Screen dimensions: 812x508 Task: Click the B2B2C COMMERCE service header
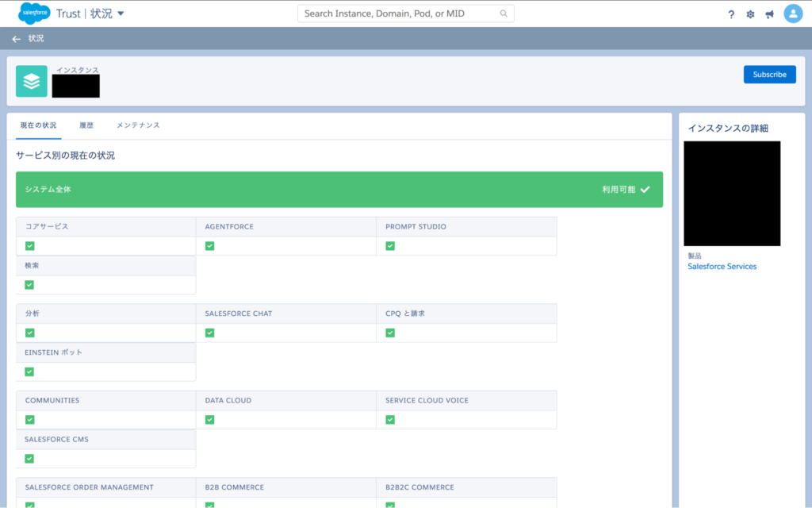click(466, 487)
